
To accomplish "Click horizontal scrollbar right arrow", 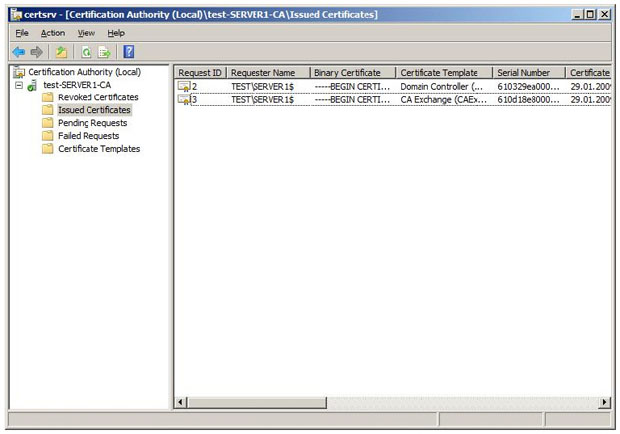I will click(604, 402).
